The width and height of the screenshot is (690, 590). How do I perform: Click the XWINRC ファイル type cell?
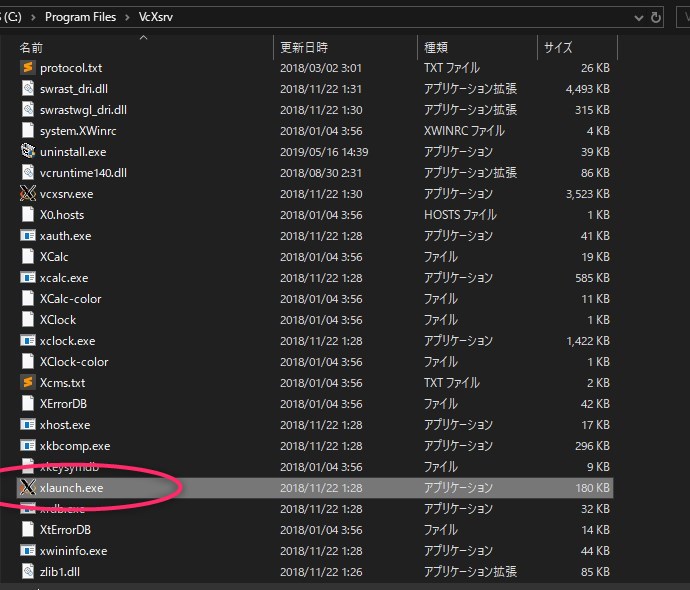464,131
